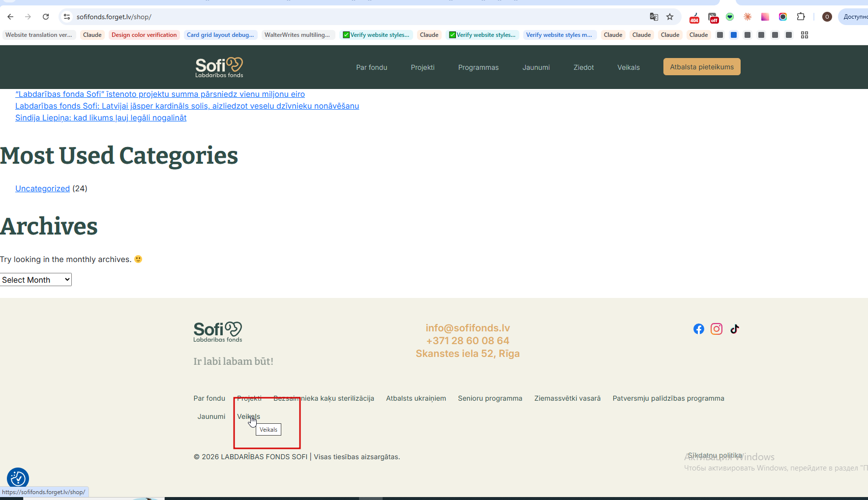Open the orange Claude starburst extension
The width and height of the screenshot is (868, 500).
click(748, 17)
